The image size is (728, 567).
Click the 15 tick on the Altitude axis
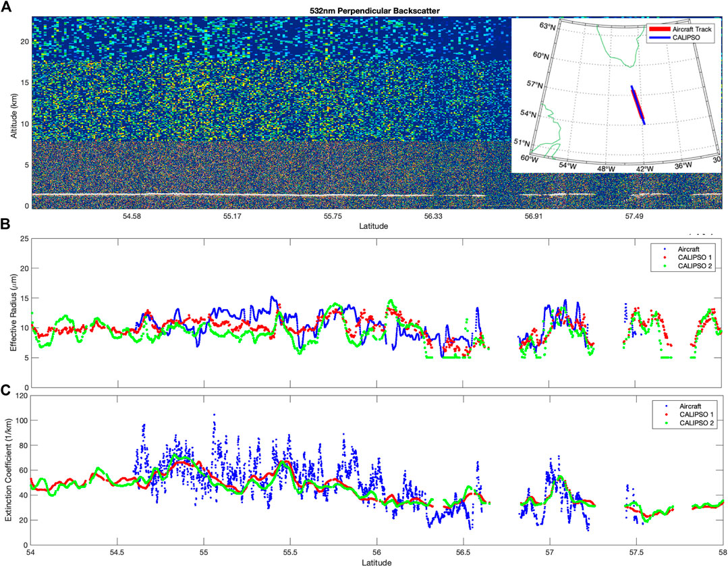coord(25,83)
